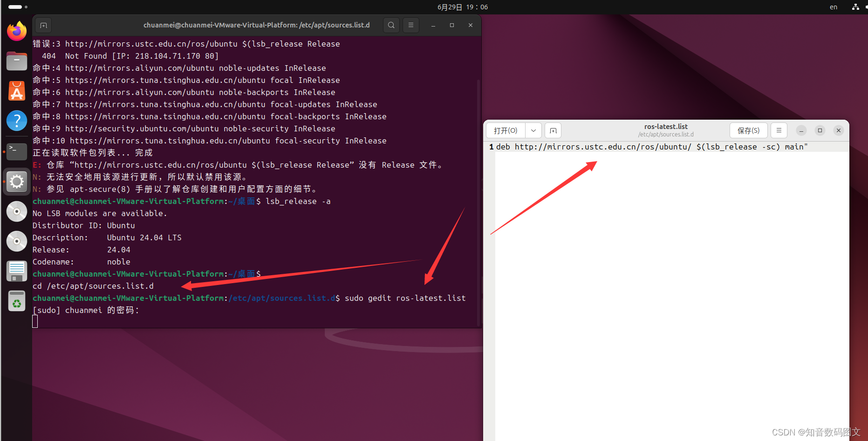868x441 pixels.
Task: Open the Help application from the dock
Action: click(x=16, y=121)
